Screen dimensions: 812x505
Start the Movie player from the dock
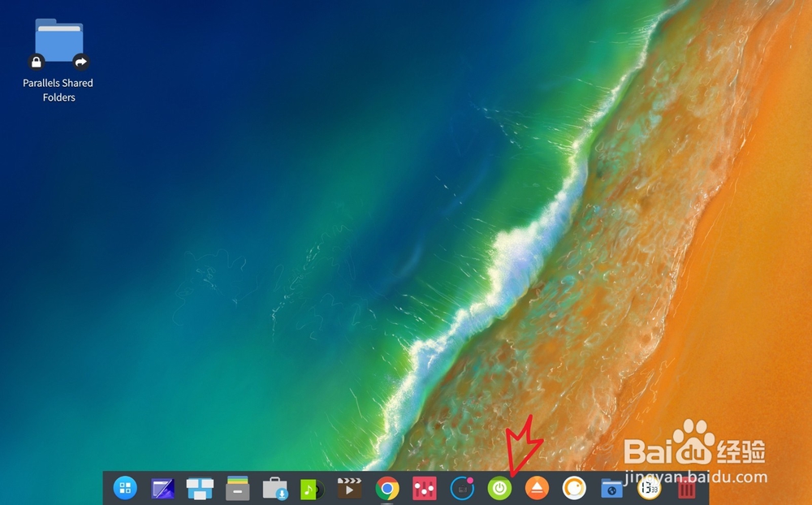350,488
